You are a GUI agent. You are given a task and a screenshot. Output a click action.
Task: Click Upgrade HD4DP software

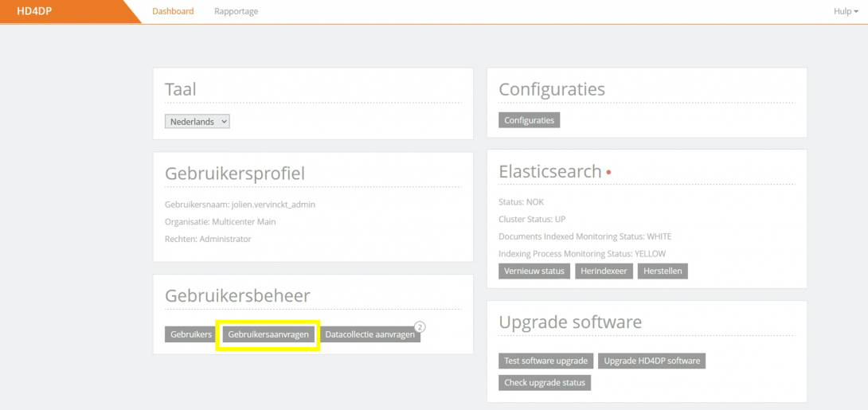[x=651, y=361]
